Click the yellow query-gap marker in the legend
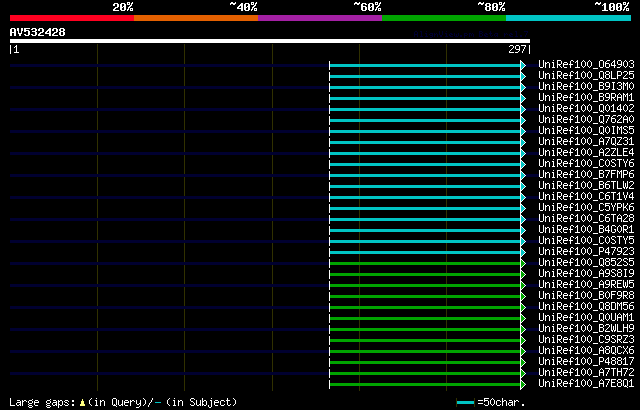Image resolution: width=640 pixels, height=410 pixels. (82, 403)
